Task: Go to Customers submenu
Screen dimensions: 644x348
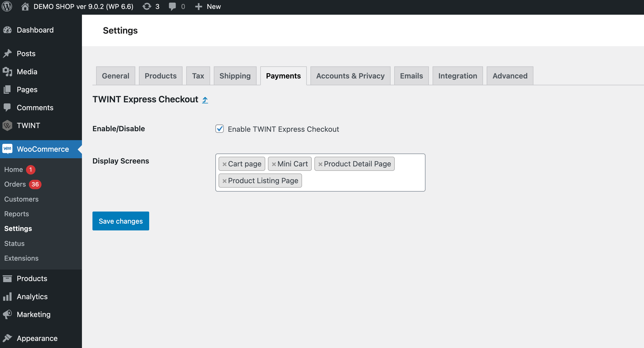Action: tap(21, 199)
